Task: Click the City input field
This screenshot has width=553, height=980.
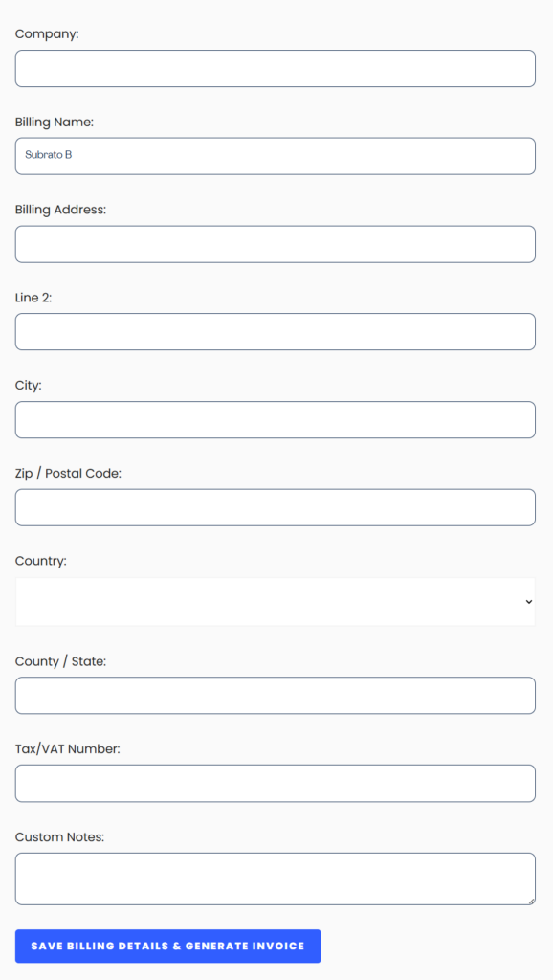Action: [275, 419]
